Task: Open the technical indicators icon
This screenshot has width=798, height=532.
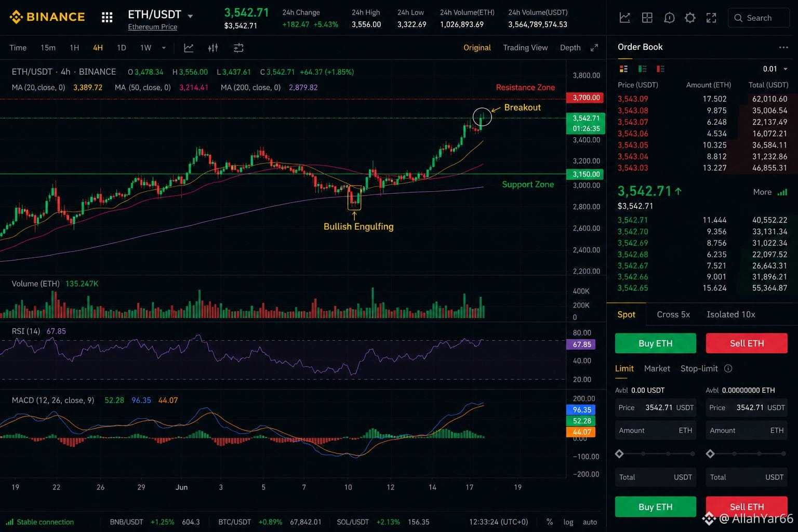Action: pyautogui.click(x=213, y=48)
